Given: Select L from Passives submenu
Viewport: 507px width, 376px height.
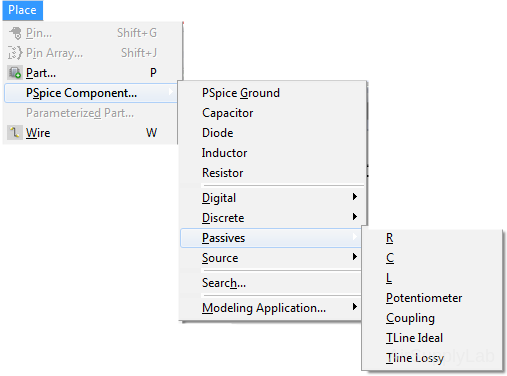Looking at the screenshot, I should point(432,278).
